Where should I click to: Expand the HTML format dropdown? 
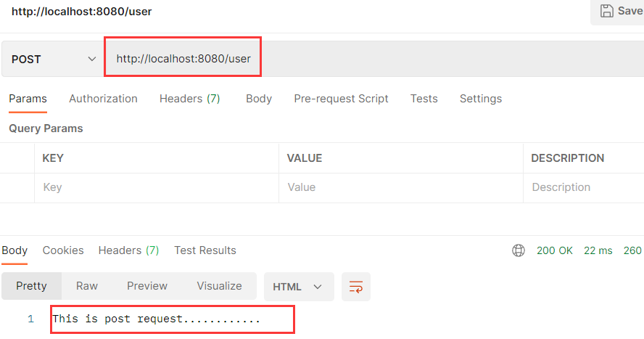pos(298,286)
